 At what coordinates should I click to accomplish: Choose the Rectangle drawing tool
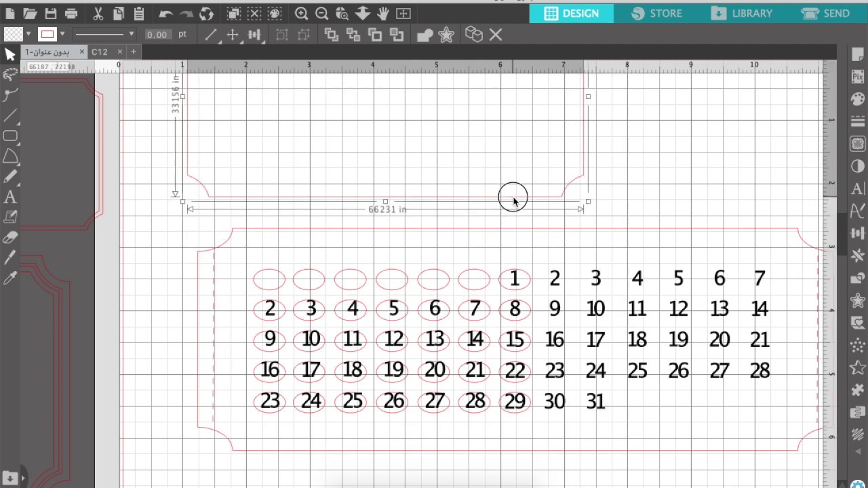(9, 136)
